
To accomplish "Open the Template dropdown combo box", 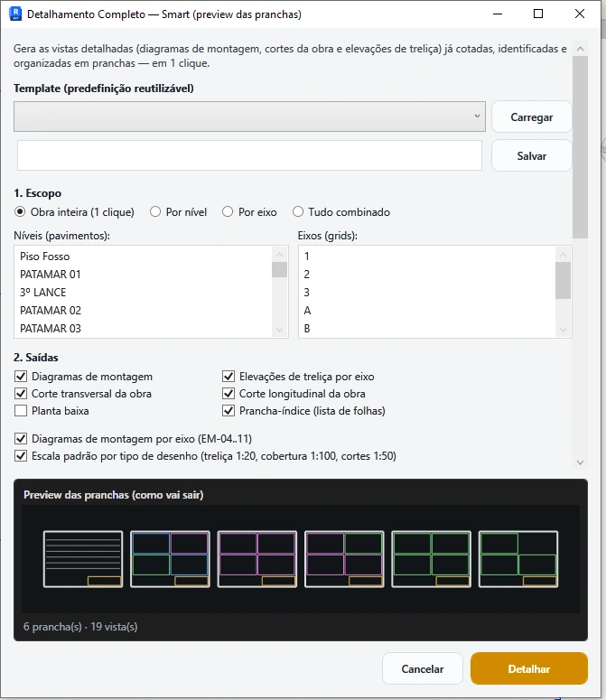I will 249,117.
